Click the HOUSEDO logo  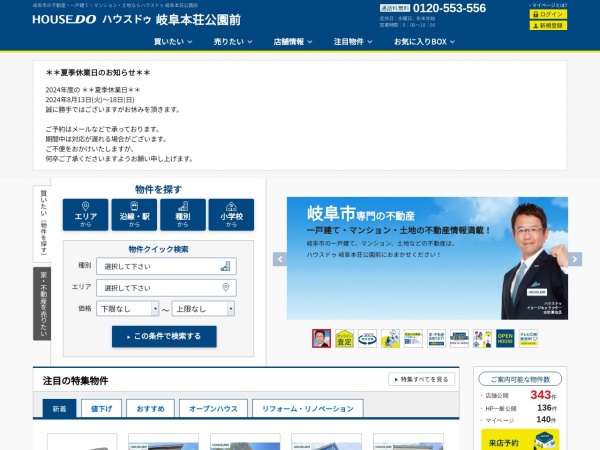pyautogui.click(x=64, y=20)
